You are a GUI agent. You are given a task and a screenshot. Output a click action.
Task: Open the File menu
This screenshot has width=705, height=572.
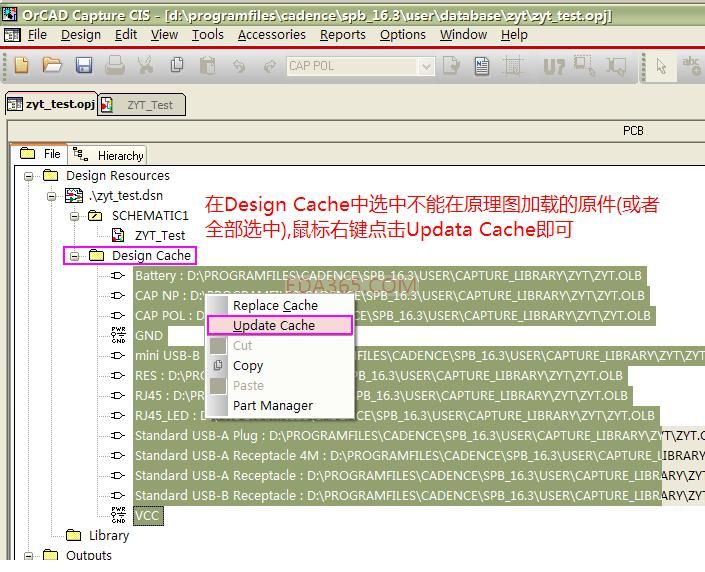(37, 35)
